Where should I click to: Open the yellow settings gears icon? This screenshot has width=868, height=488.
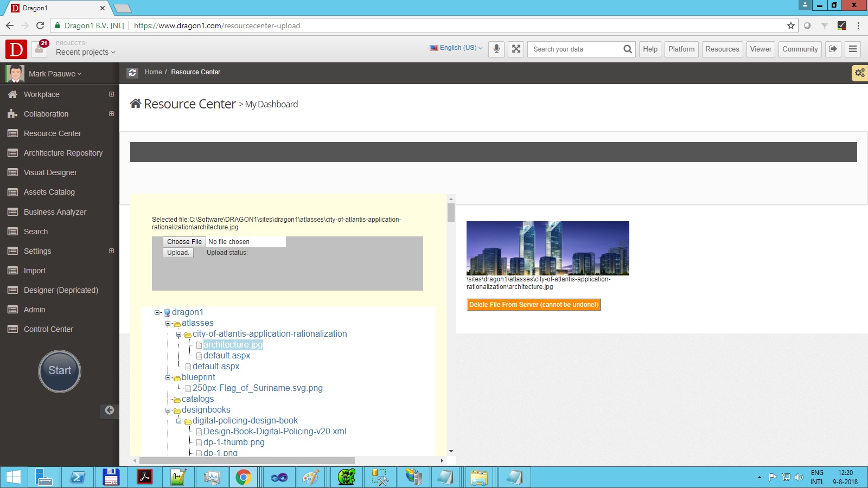[x=860, y=73]
